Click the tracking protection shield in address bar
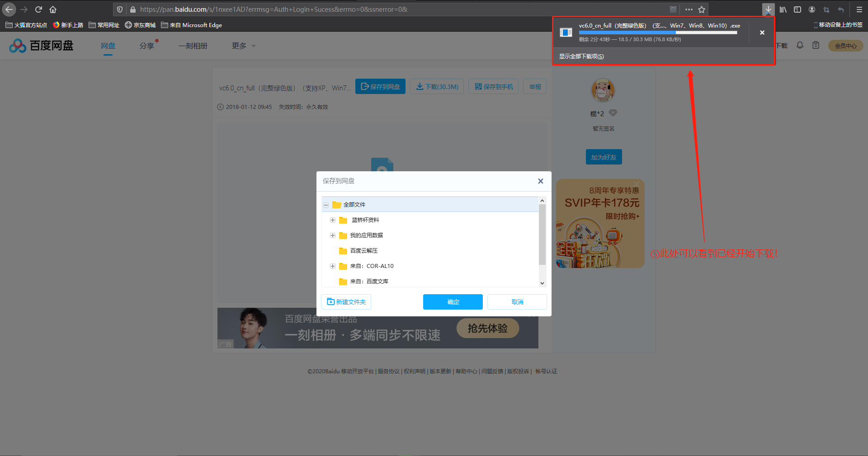868x456 pixels. pos(119,9)
